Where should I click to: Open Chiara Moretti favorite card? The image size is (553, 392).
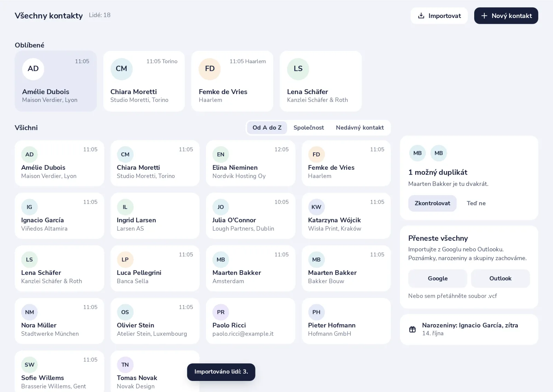pos(144,81)
